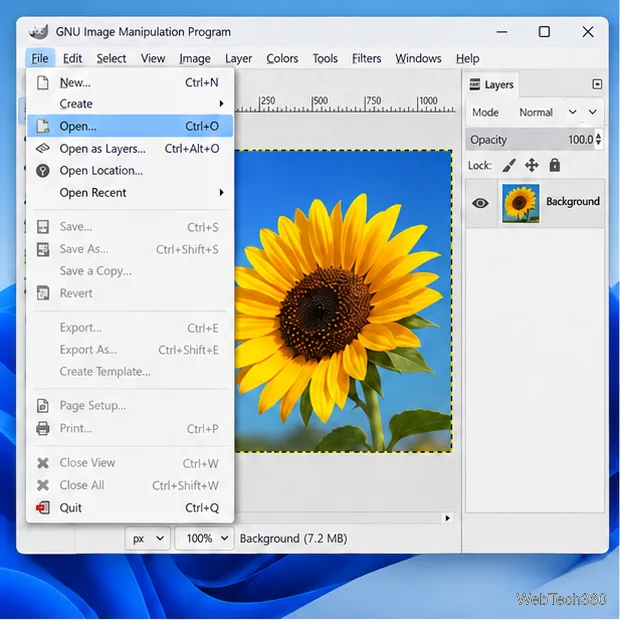This screenshot has width=620, height=620.
Task: Expand the Open Recent submenu arrow
Action: tap(221, 193)
